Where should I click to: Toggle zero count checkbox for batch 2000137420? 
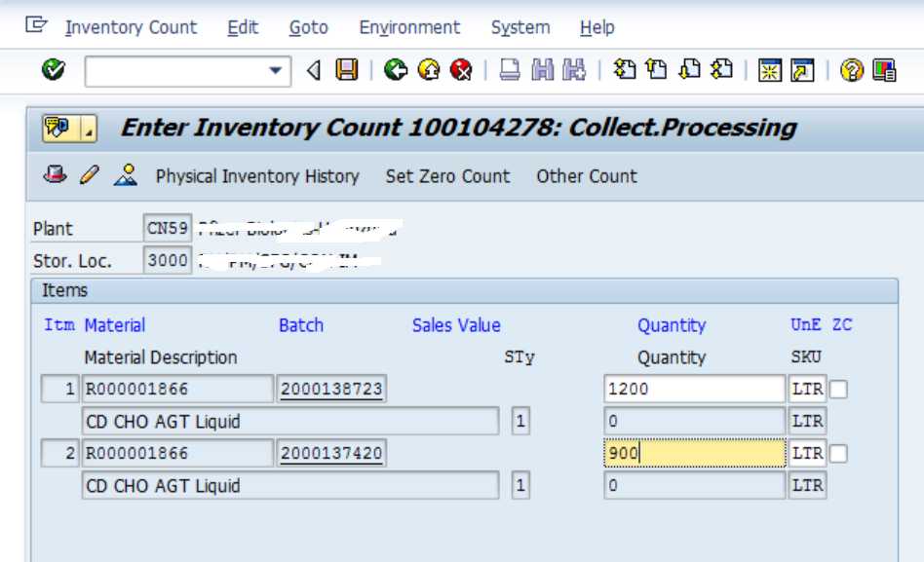[838, 454]
